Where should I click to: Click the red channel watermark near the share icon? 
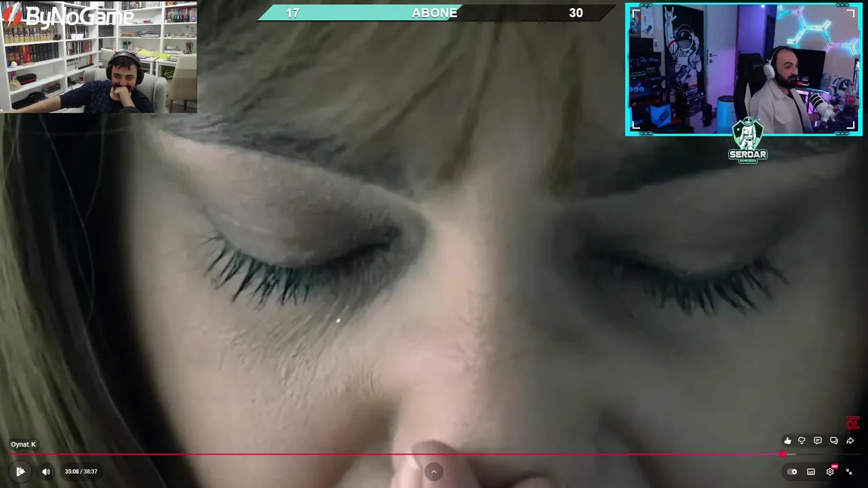852,424
